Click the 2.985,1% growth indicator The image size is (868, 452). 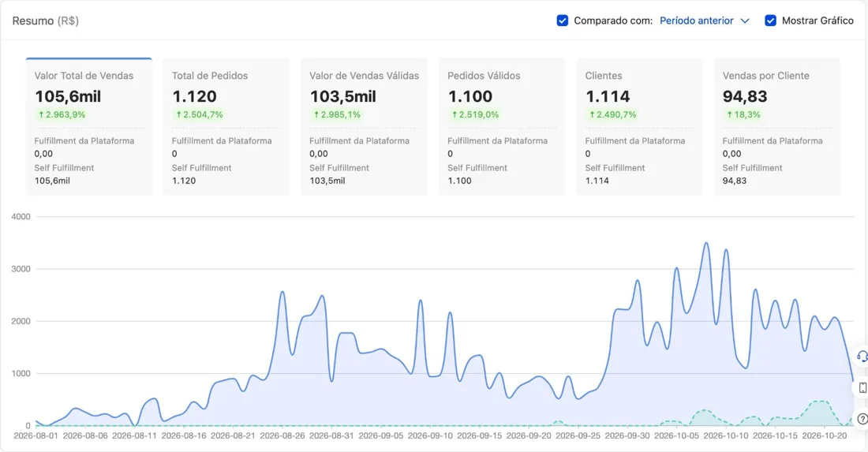[337, 114]
